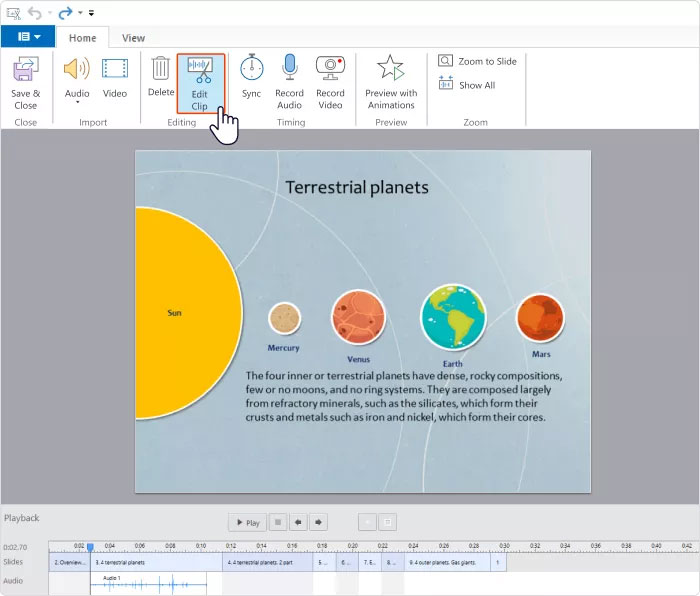Select the Home ribbon tab
The image size is (700, 596).
[x=82, y=38]
